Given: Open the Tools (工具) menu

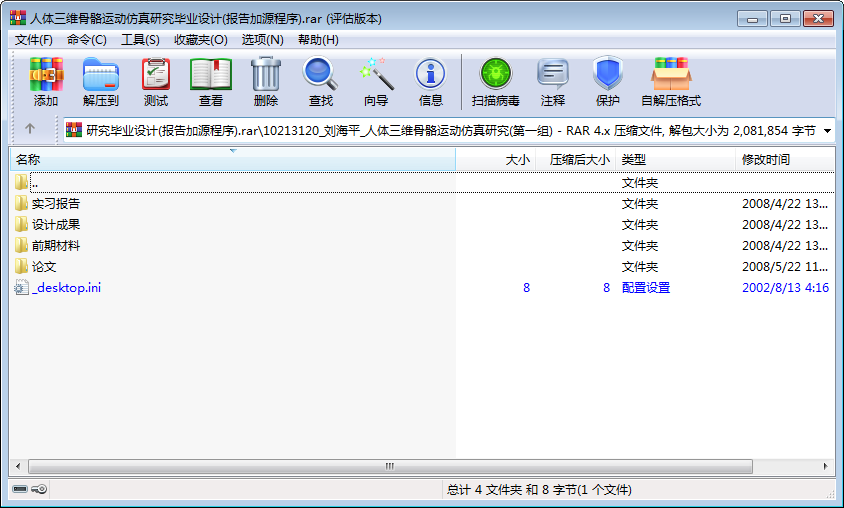Looking at the screenshot, I should click(x=140, y=40).
